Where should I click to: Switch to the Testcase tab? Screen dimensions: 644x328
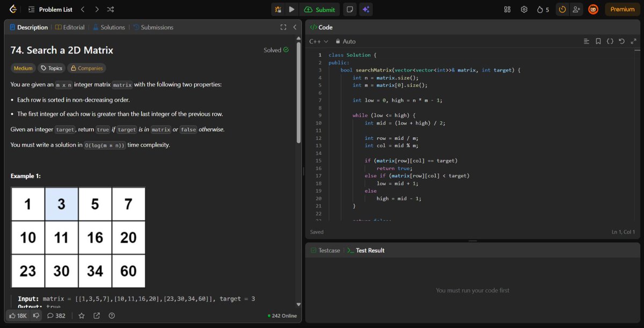(325, 251)
